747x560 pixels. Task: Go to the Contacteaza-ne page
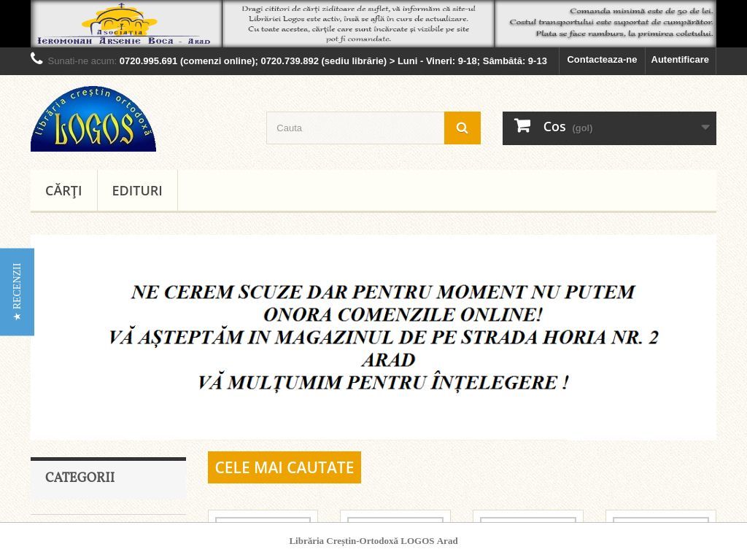602,60
